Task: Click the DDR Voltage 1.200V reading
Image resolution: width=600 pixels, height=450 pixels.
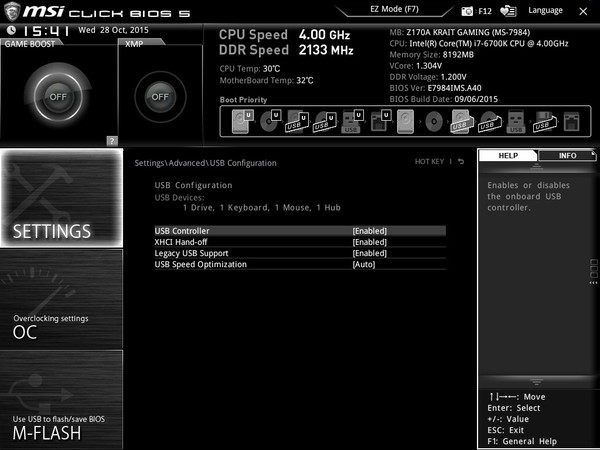Action: pyautogui.click(x=428, y=77)
